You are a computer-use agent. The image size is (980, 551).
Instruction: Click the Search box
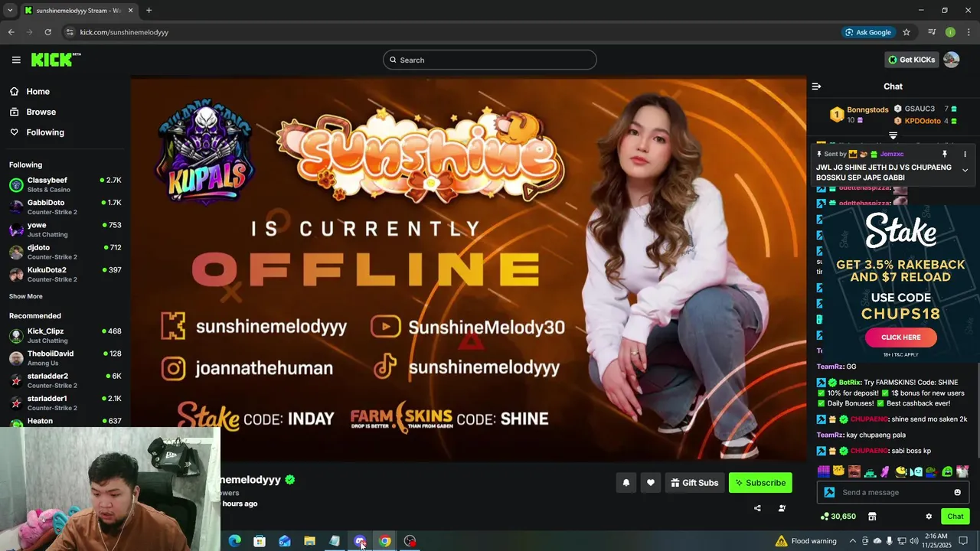pyautogui.click(x=490, y=60)
